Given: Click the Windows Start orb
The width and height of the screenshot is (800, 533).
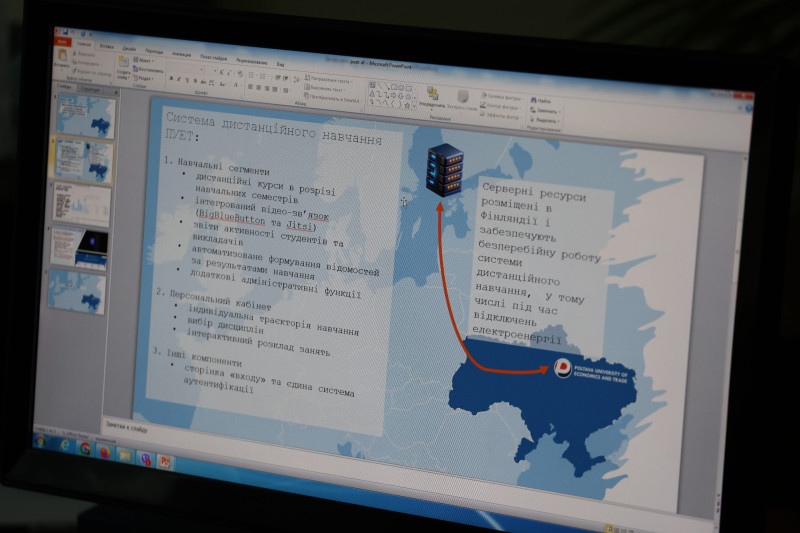Looking at the screenshot, I should pyautogui.click(x=42, y=440).
